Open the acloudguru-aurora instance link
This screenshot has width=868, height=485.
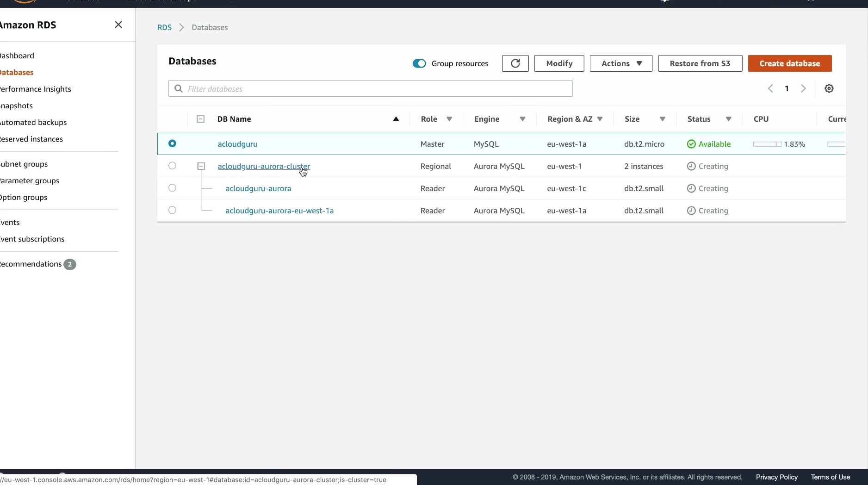pos(258,188)
